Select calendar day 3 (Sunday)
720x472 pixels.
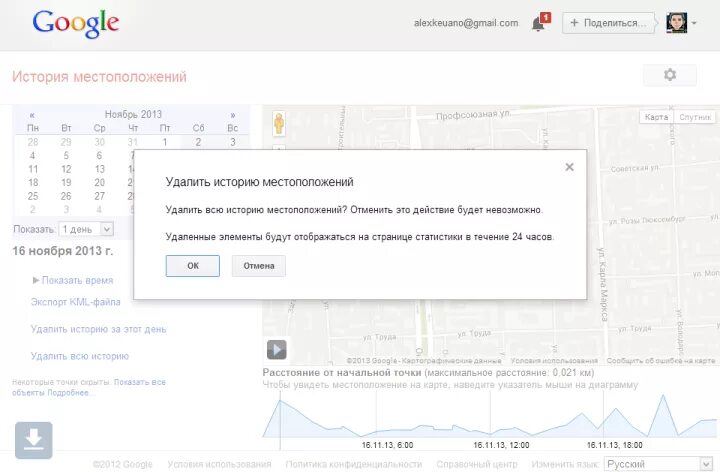(233, 142)
